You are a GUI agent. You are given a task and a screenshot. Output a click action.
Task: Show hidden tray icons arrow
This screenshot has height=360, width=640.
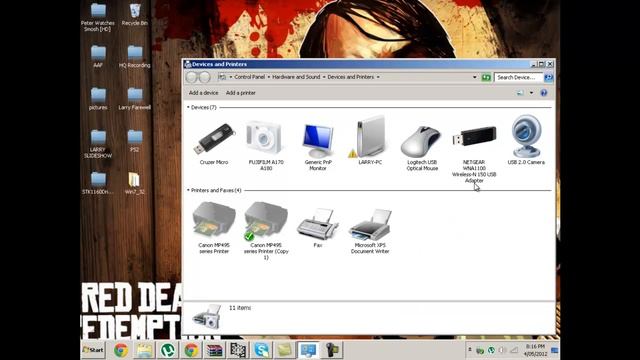(x=470, y=350)
